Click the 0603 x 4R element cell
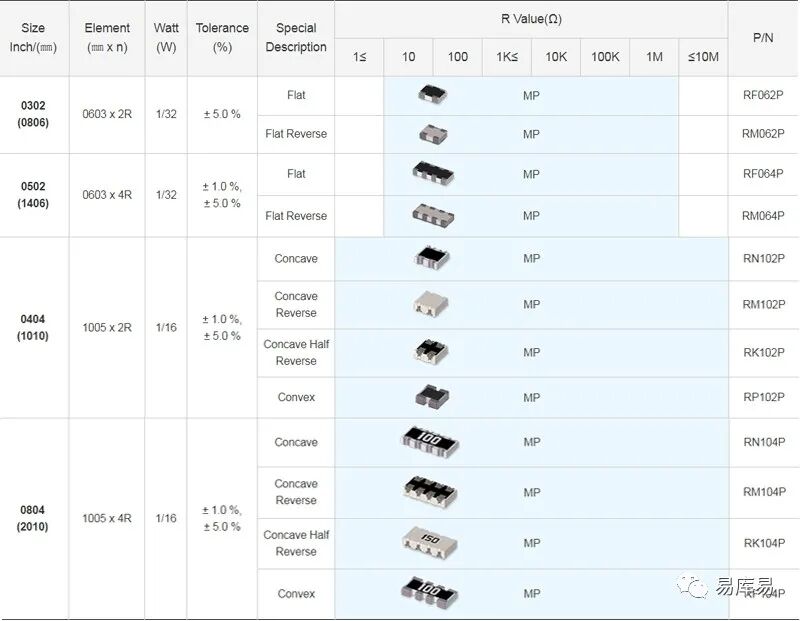800x621 pixels. click(x=107, y=194)
